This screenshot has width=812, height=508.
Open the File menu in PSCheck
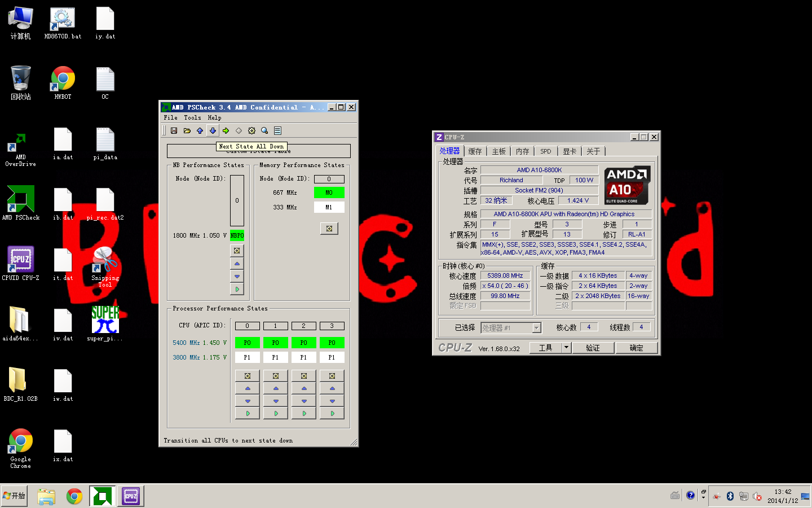(x=170, y=118)
